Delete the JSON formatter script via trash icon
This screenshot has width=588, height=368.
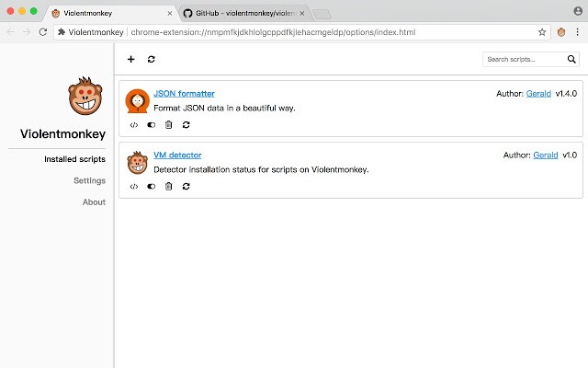[168, 124]
